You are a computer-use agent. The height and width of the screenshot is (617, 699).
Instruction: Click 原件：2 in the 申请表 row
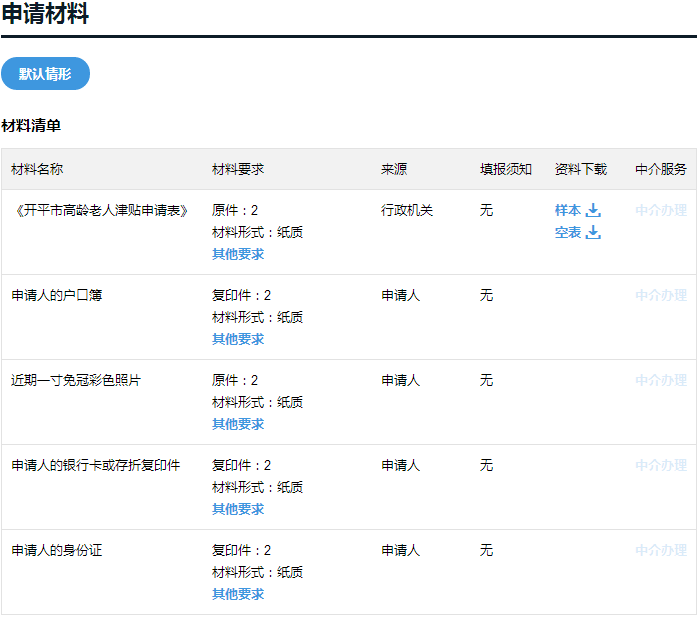point(235,210)
